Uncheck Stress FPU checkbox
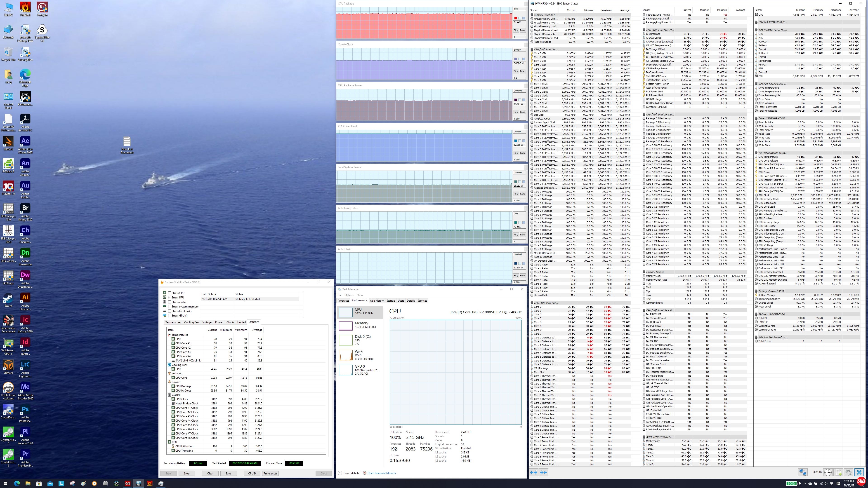 [170, 297]
